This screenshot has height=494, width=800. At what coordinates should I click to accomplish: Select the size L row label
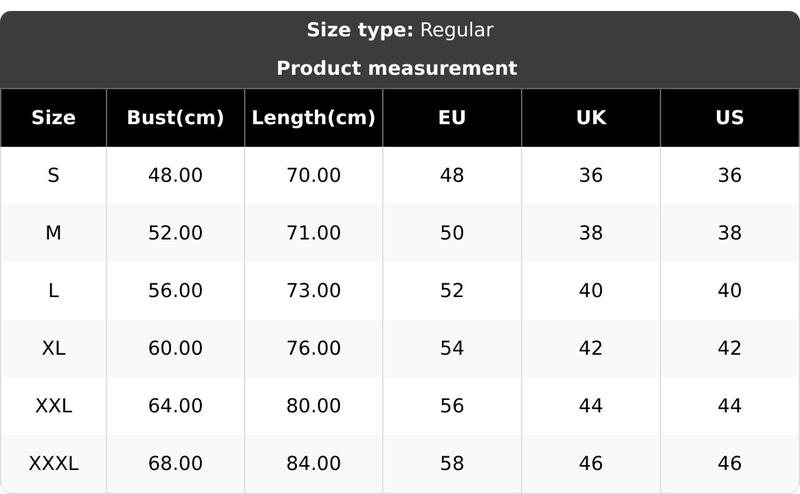pyautogui.click(x=53, y=291)
